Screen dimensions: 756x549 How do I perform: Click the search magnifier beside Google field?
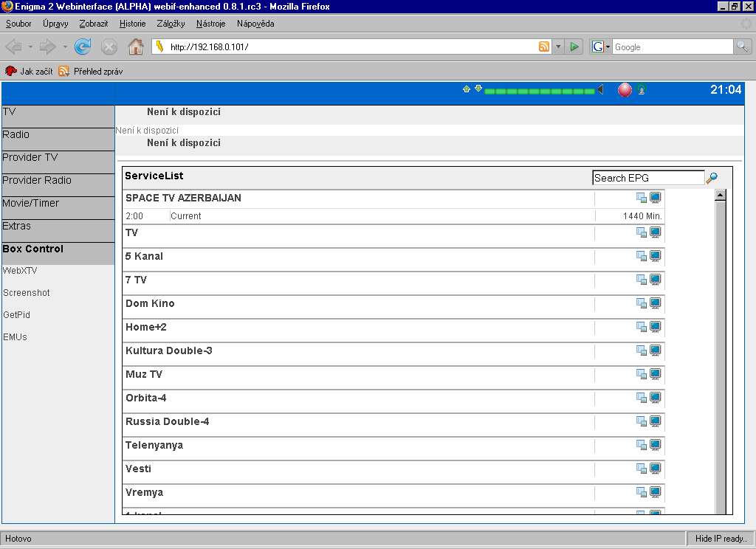[x=742, y=46]
